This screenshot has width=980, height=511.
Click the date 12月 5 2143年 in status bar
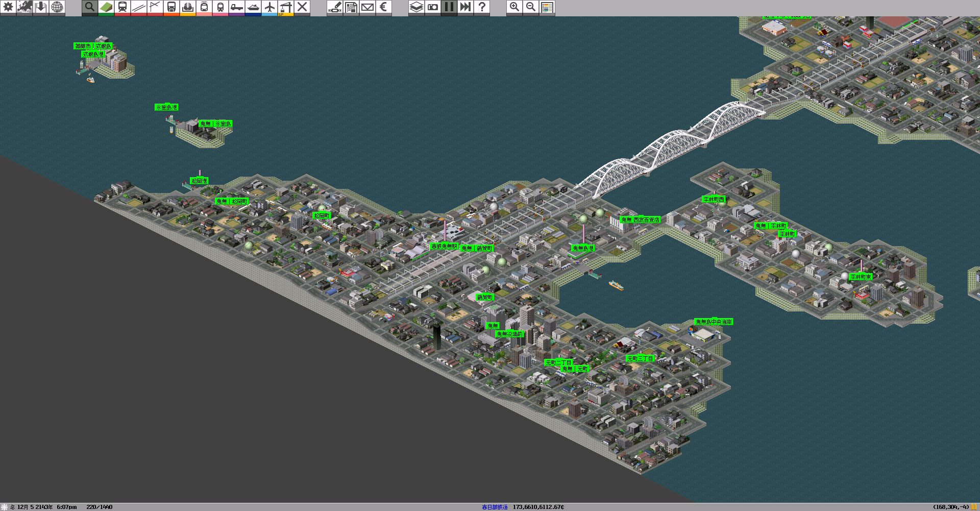(x=35, y=507)
